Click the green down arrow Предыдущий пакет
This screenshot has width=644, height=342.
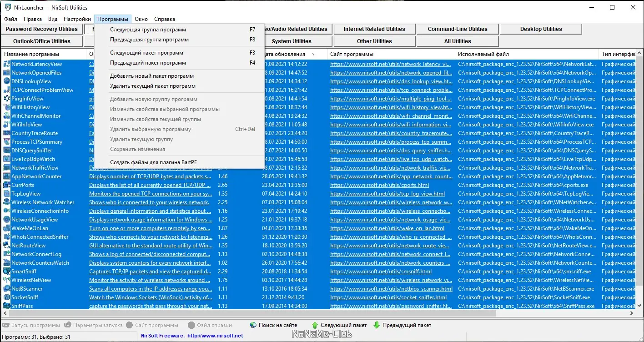pyautogui.click(x=377, y=325)
